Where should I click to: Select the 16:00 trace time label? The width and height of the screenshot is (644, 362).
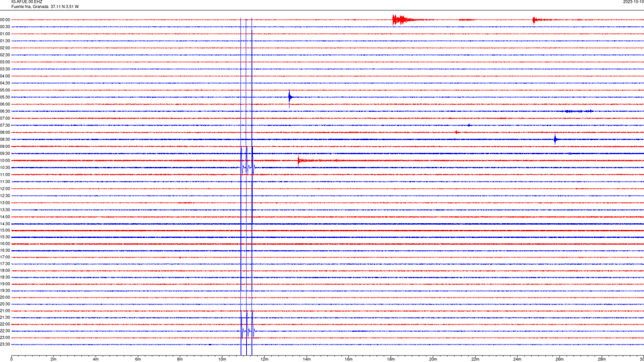(x=5, y=244)
